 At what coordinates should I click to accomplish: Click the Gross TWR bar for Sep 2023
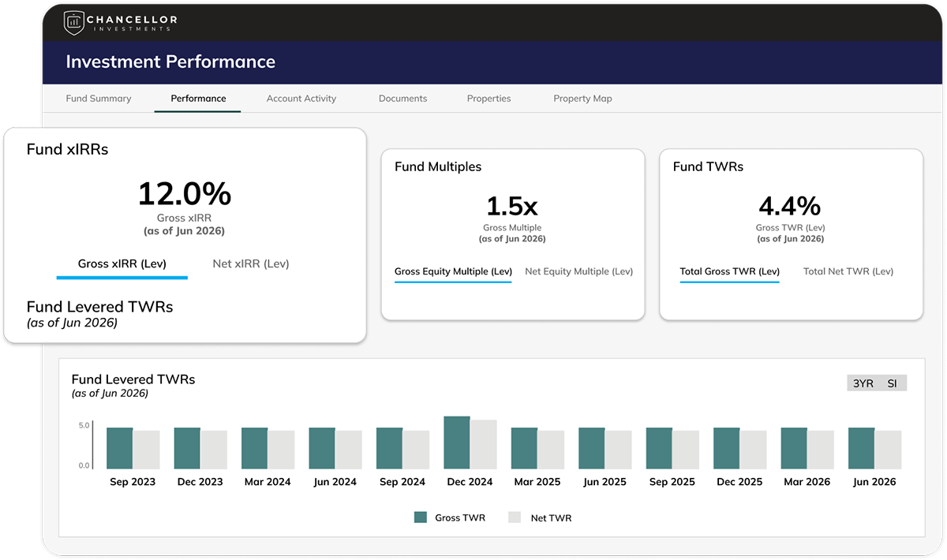(x=119, y=448)
